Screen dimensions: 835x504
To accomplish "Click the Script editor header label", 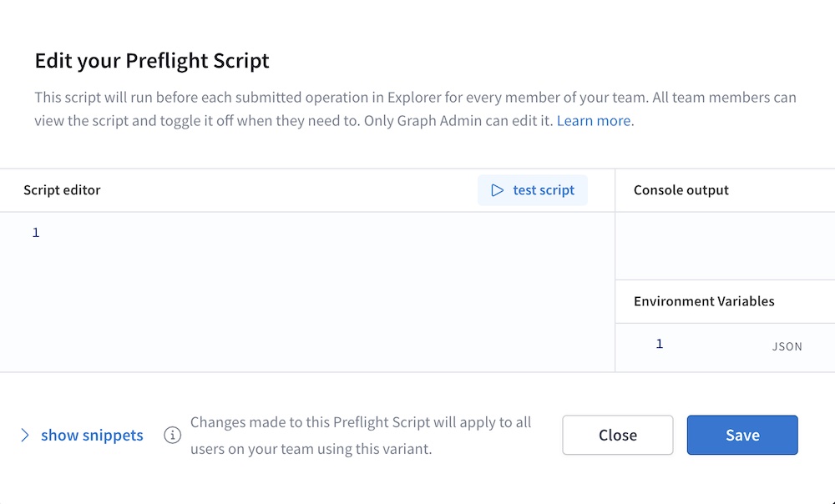I will pos(62,190).
